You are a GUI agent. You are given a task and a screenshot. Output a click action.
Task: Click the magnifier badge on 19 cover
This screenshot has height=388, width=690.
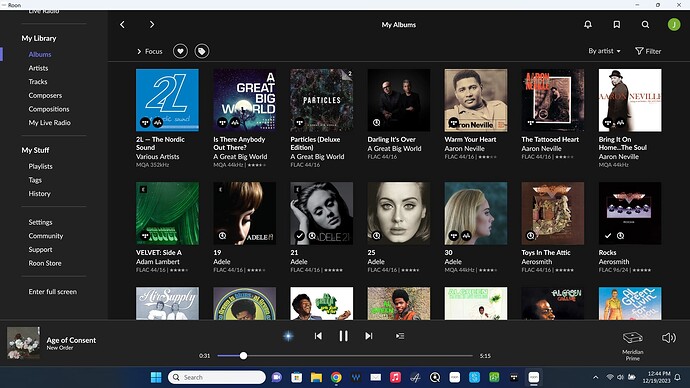point(223,236)
